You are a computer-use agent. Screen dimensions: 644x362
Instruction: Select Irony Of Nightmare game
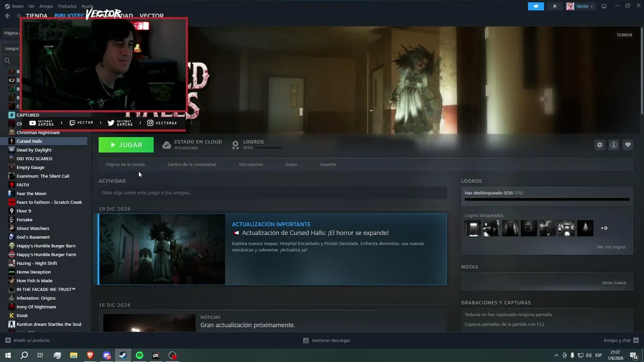tap(36, 307)
